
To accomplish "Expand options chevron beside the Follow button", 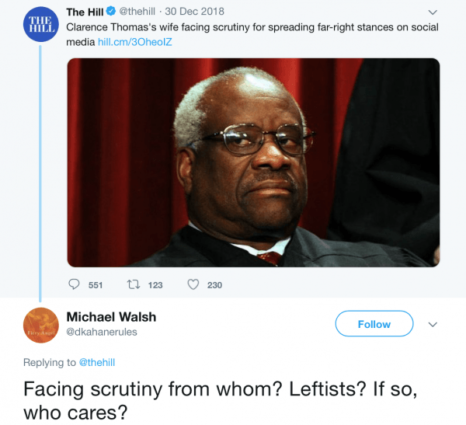I will (432, 324).
